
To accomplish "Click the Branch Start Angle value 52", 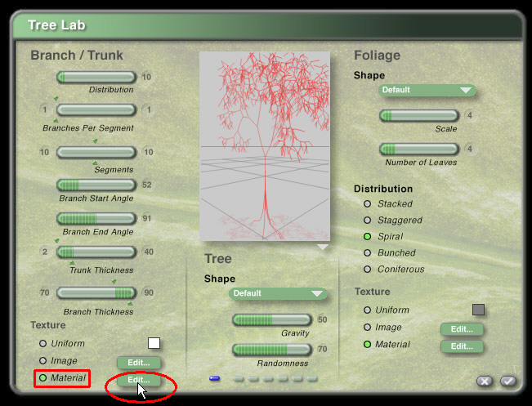I will 147,185.
